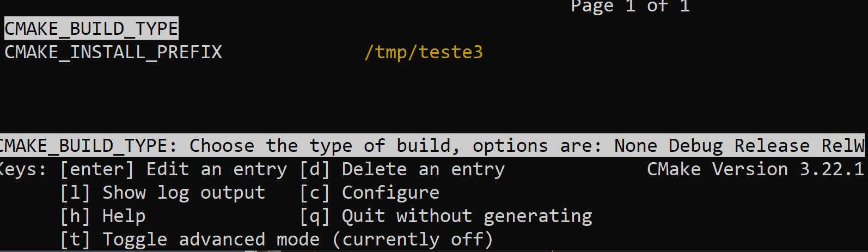Click the [h] key hint bracket
The height and width of the screenshot is (252, 868).
coord(75,216)
